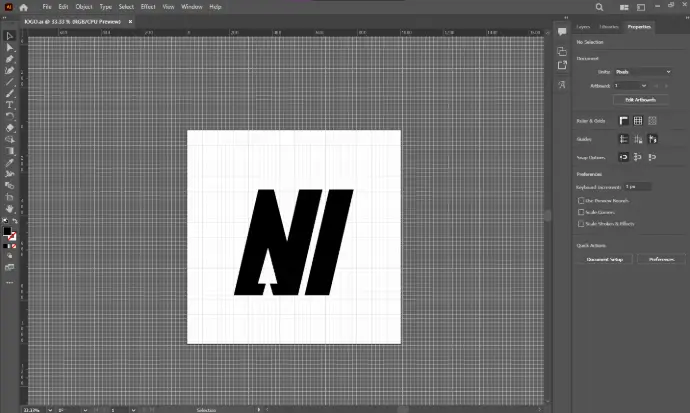Toggle Snap to Point option
The height and width of the screenshot is (413, 690).
tap(623, 157)
